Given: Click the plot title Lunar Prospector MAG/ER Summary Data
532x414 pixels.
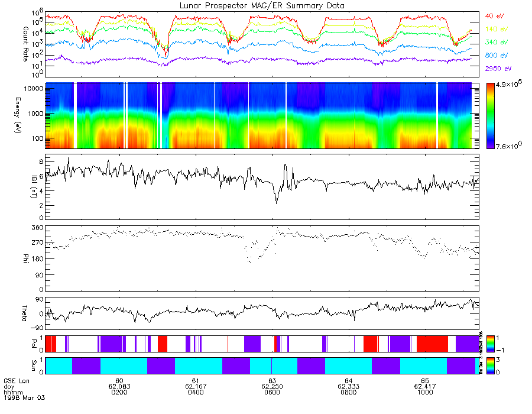Looking at the screenshot, I should coord(262,6).
